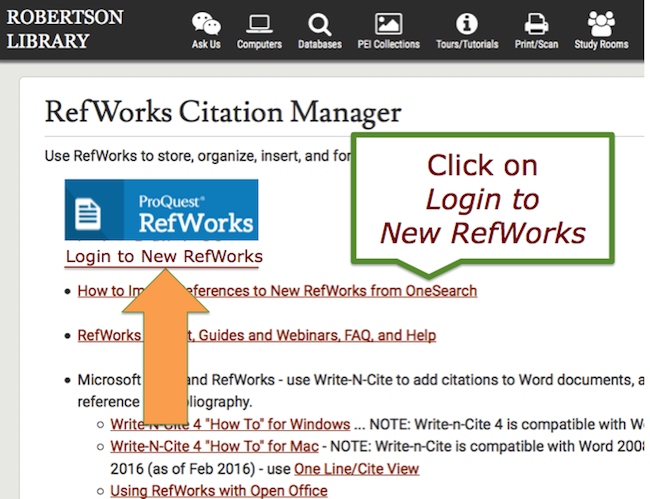Click the Login to New RefWorks link

tap(164, 257)
